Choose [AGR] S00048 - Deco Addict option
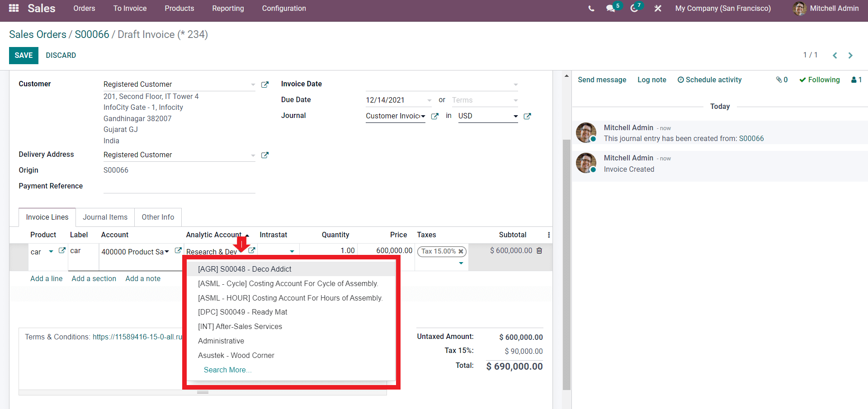This screenshot has width=868, height=409. click(x=291, y=269)
